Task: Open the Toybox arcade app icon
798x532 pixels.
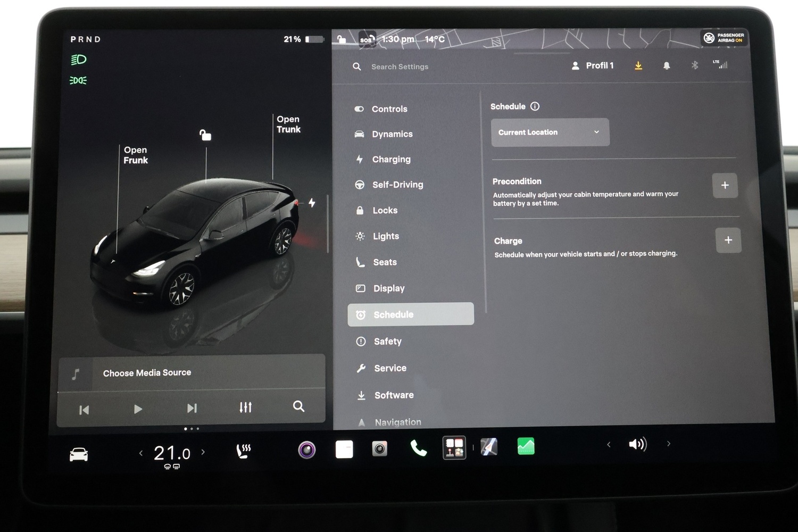Action: 454,448
